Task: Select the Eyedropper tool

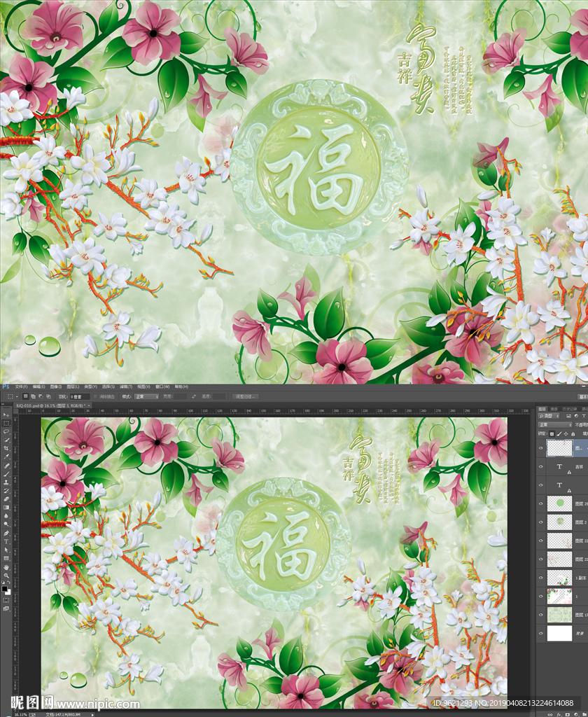Action: [6, 457]
